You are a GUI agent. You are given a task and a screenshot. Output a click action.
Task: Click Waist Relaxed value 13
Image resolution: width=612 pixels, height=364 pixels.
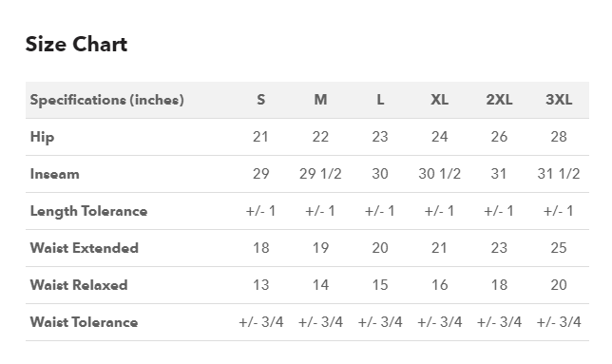tap(260, 285)
